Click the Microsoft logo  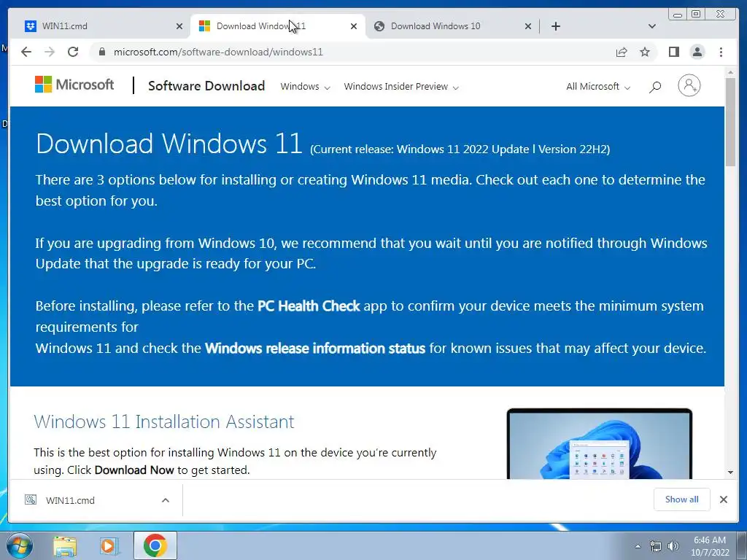click(x=74, y=85)
